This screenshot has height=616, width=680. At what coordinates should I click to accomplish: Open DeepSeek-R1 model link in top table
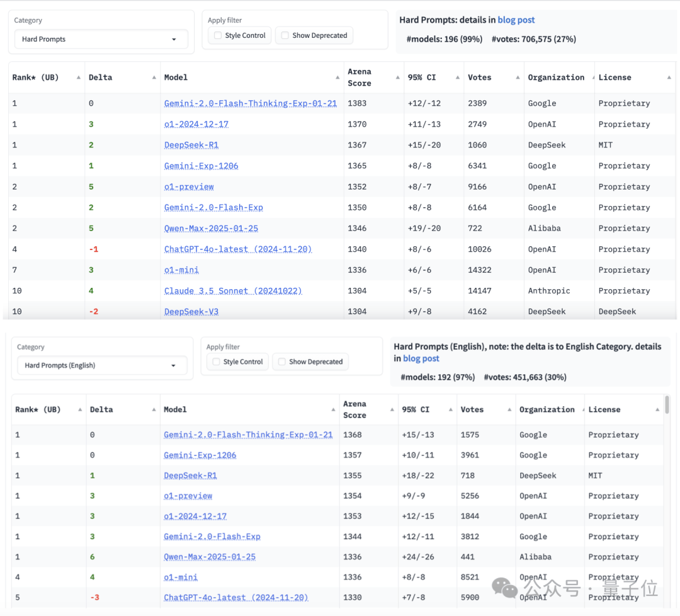[x=191, y=145]
